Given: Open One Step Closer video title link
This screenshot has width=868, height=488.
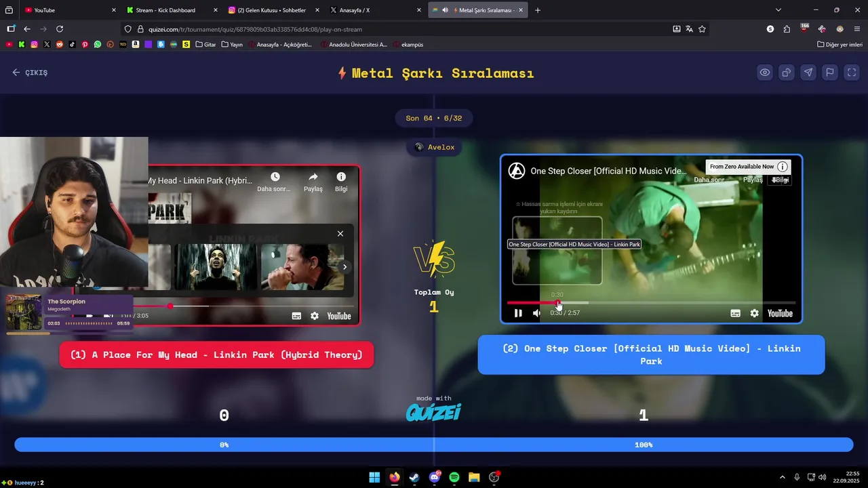Looking at the screenshot, I should [x=608, y=171].
